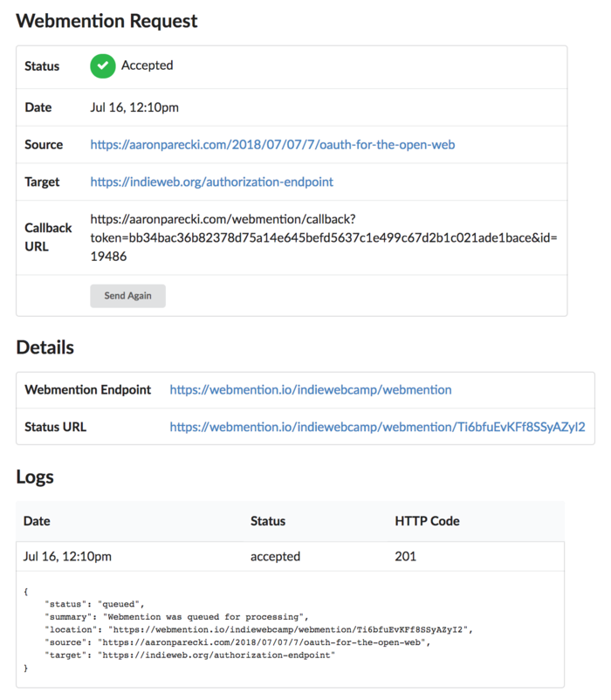Click the Status column header in Logs
611x700 pixels.
268,521
